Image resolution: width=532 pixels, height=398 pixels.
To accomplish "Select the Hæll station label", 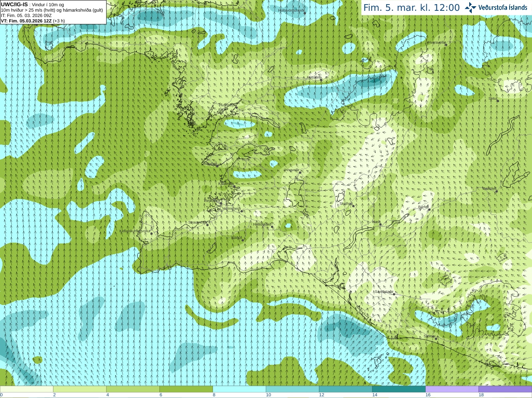I will click(x=376, y=222).
